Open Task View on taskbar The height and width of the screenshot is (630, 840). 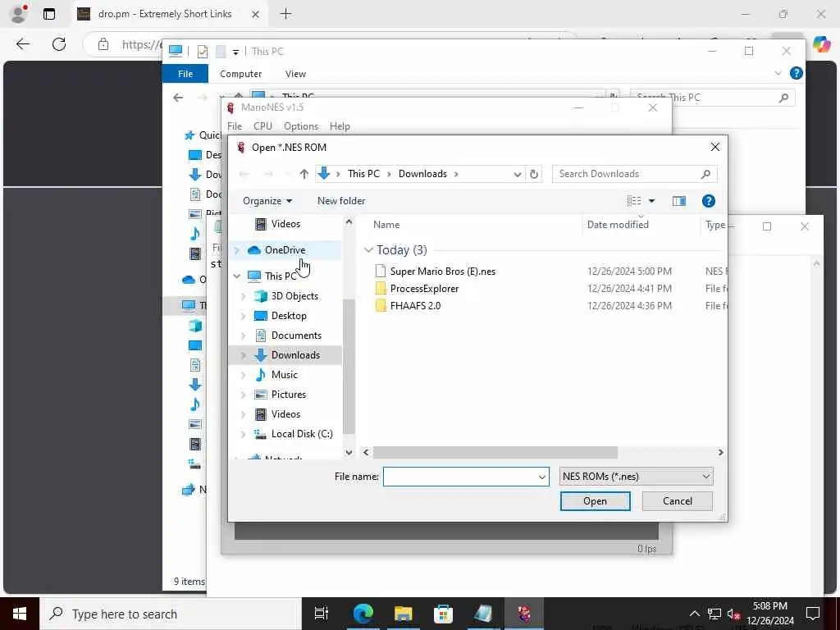(x=321, y=614)
